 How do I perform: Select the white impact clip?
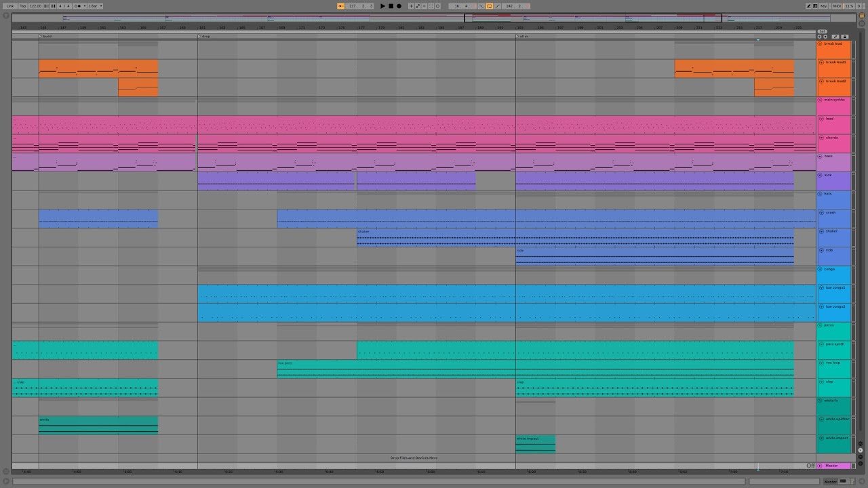[535, 444]
